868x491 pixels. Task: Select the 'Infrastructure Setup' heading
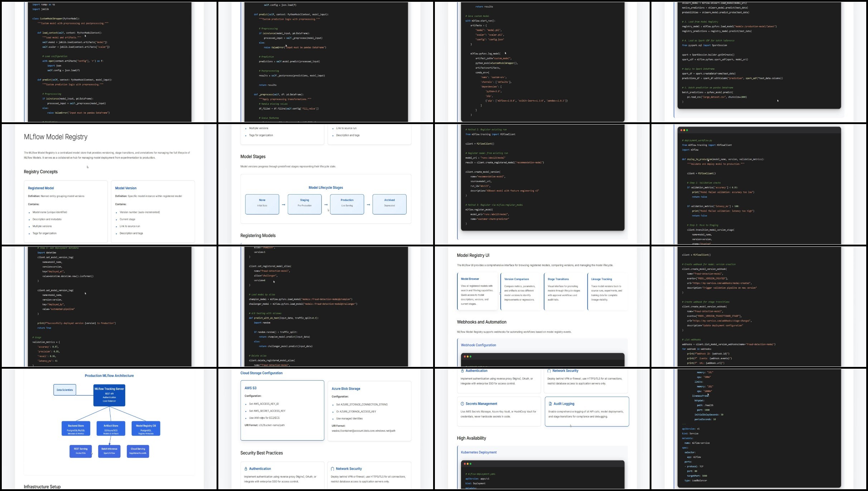42,487
